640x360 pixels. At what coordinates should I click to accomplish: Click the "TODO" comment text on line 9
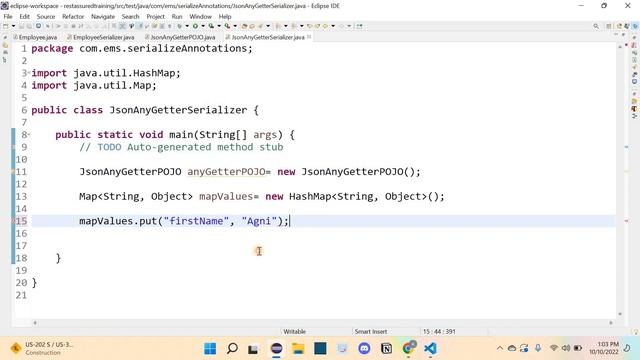(x=109, y=147)
